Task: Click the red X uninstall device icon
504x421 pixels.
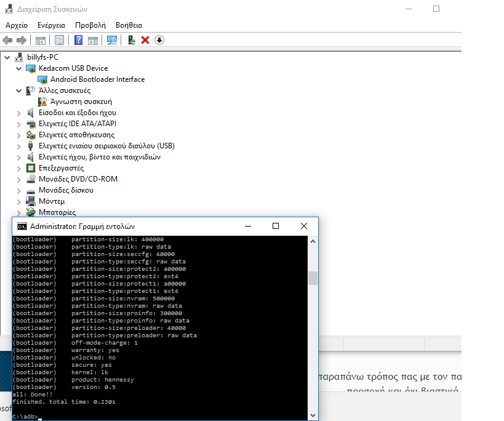Action: pos(145,40)
